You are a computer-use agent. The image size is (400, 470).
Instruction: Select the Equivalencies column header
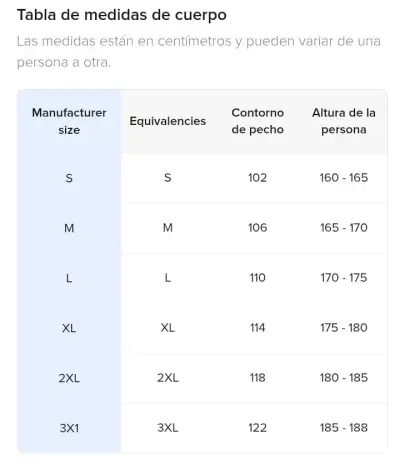click(x=168, y=121)
